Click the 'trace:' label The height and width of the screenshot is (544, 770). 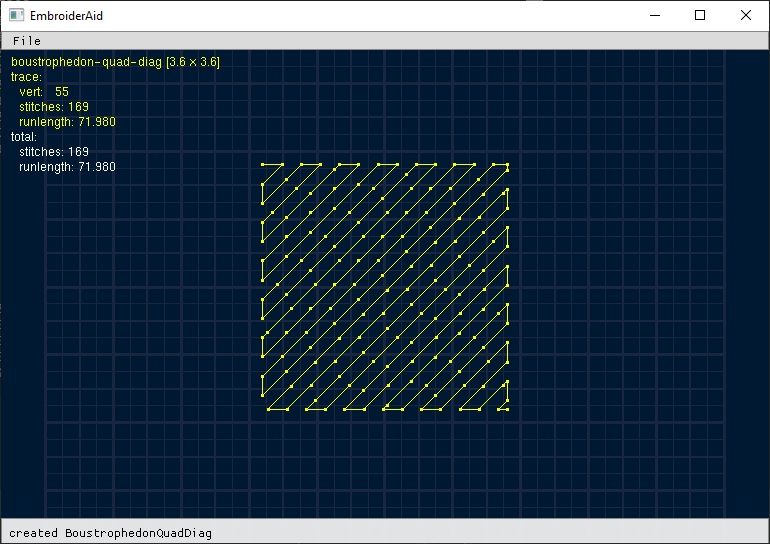pos(27,77)
